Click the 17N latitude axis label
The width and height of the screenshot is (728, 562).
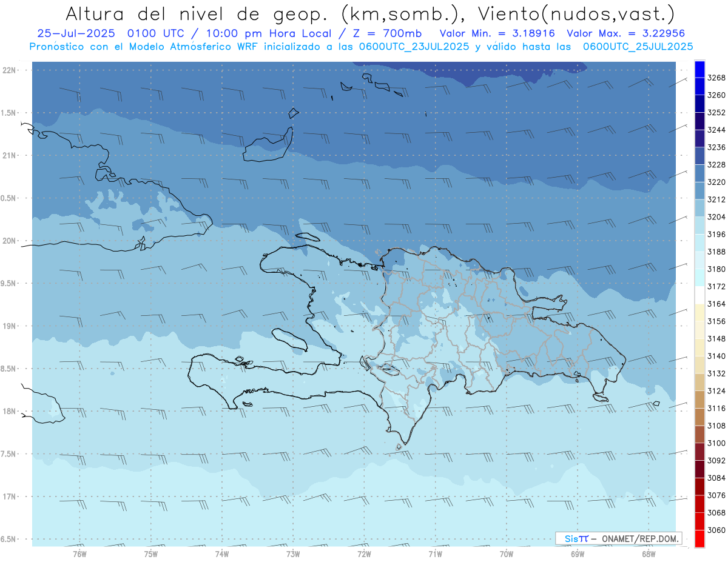point(10,497)
